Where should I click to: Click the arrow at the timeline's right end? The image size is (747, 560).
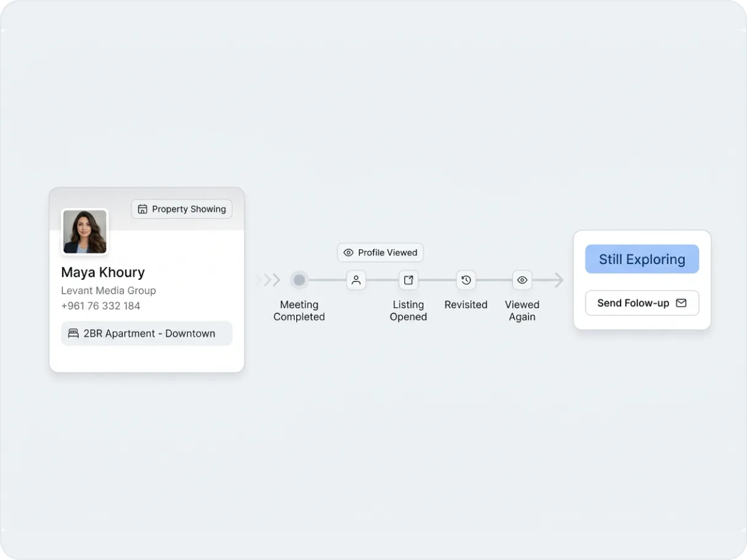[x=558, y=280]
